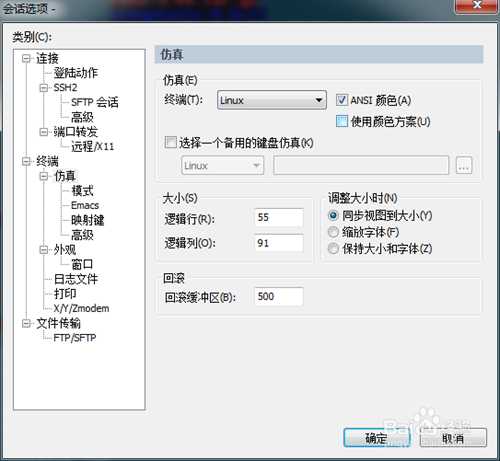Select 连接 in the category tree
This screenshot has width=500, height=461.
[x=47, y=58]
